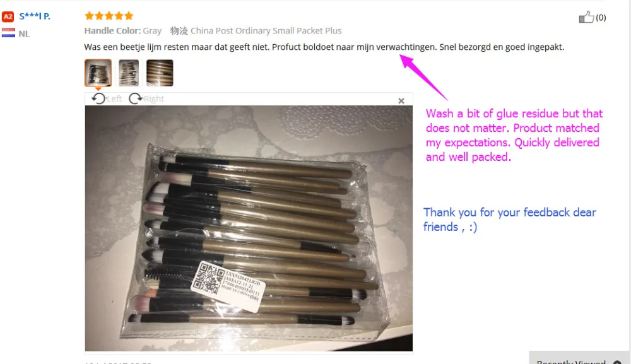Click the helpful votes count (0)

[601, 17]
